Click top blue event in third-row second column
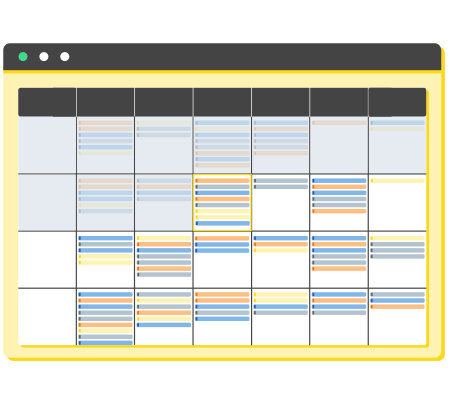This screenshot has height=399, width=449. (106, 238)
